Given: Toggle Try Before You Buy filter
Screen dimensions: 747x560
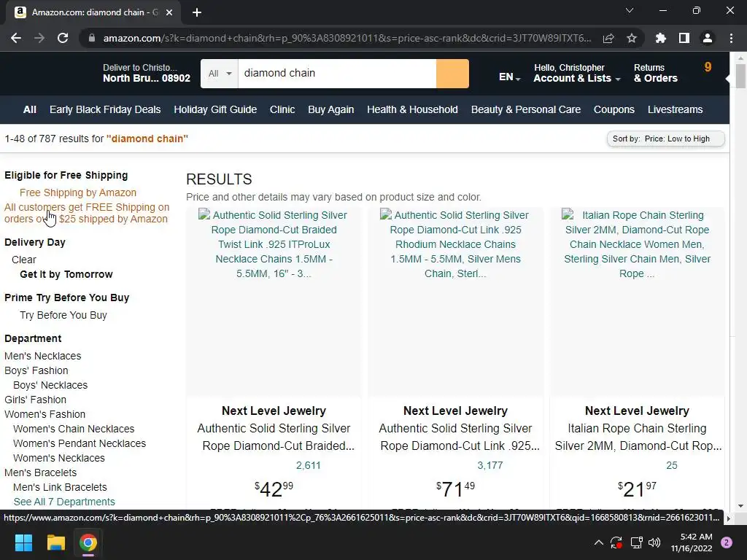Looking at the screenshot, I should tap(63, 315).
